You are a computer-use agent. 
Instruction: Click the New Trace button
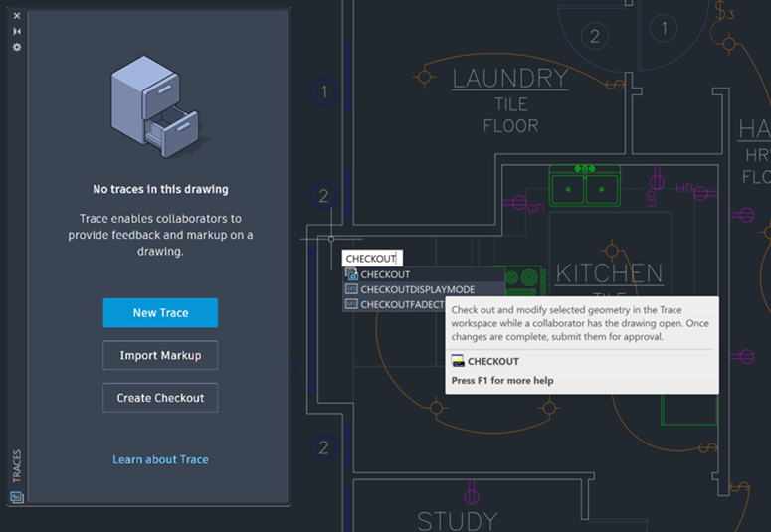(x=160, y=312)
